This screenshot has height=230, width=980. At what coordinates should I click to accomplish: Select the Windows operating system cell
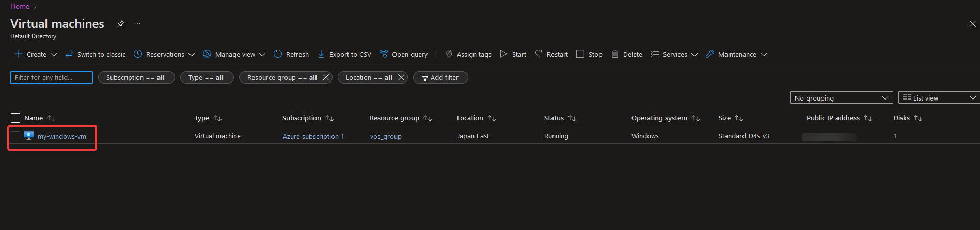(645, 136)
